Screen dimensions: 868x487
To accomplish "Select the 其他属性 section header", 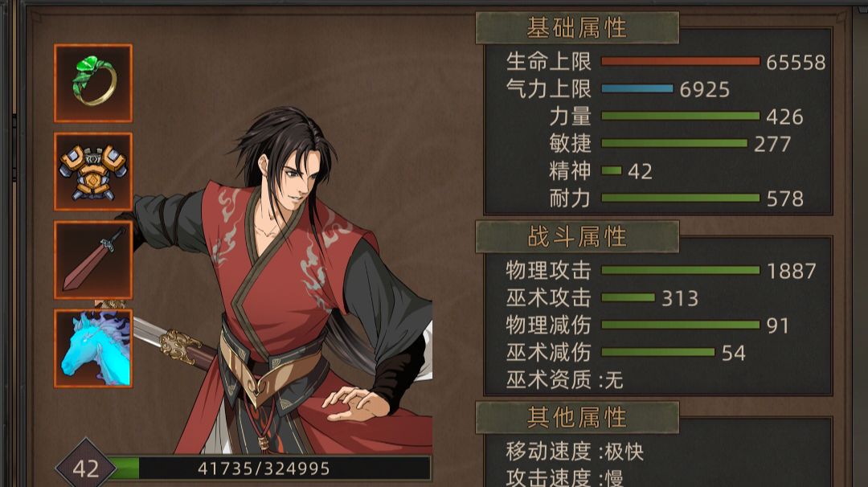I will (577, 417).
